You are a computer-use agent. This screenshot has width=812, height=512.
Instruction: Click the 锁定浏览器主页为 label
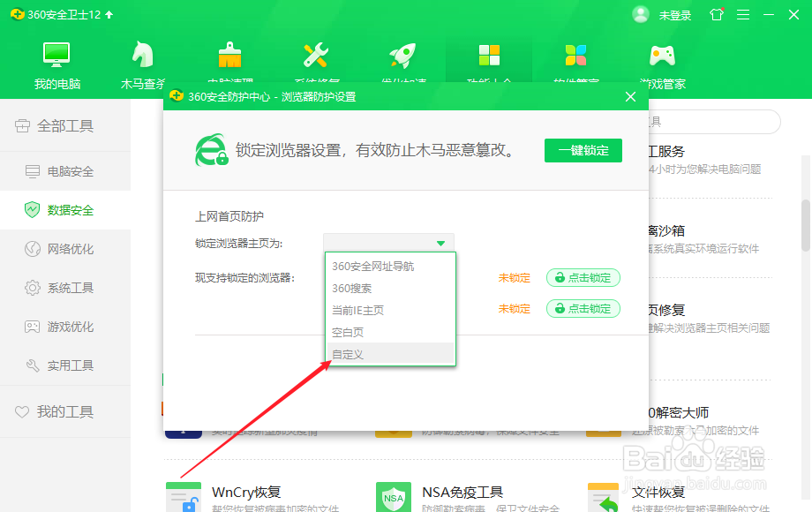click(238, 244)
